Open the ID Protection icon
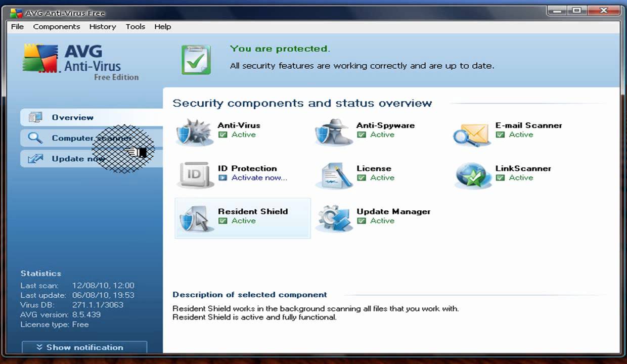This screenshot has height=364, width=627. [x=194, y=175]
